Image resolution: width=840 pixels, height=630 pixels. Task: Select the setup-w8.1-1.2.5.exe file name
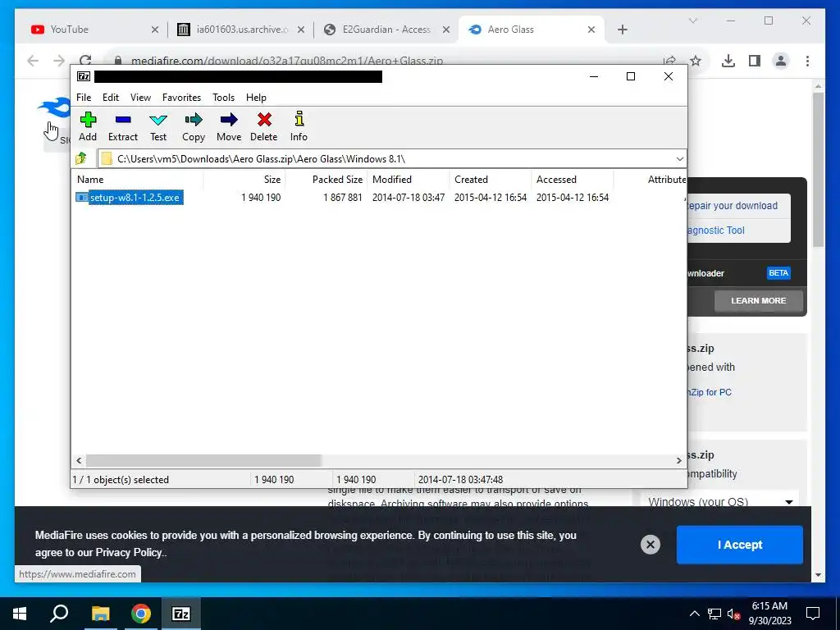135,198
